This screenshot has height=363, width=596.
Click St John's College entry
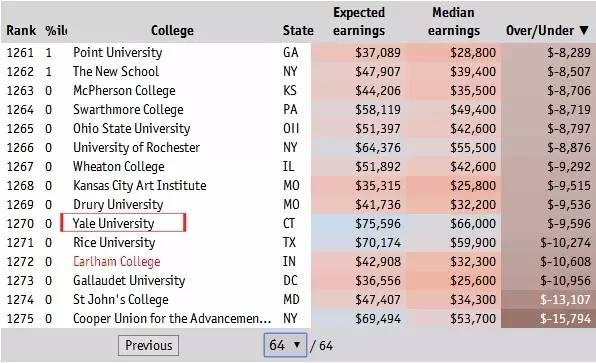coord(120,300)
